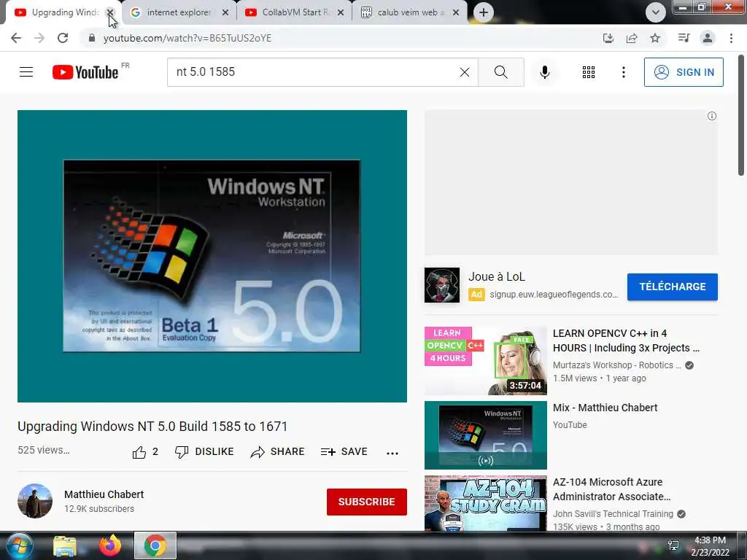Viewport: 747px width, 560px height.
Task: Open the YouTube apps grid
Action: [589, 72]
